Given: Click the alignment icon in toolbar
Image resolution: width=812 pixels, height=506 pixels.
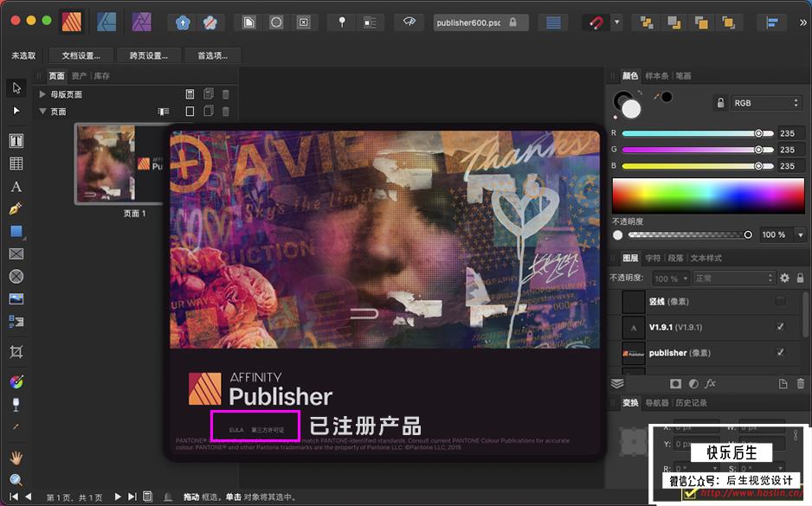Looking at the screenshot, I should point(772,22).
